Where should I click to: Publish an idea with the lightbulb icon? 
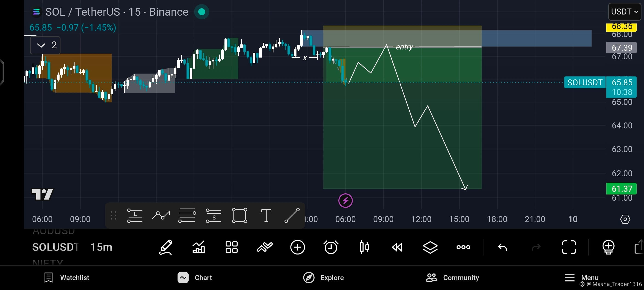pyautogui.click(x=608, y=247)
